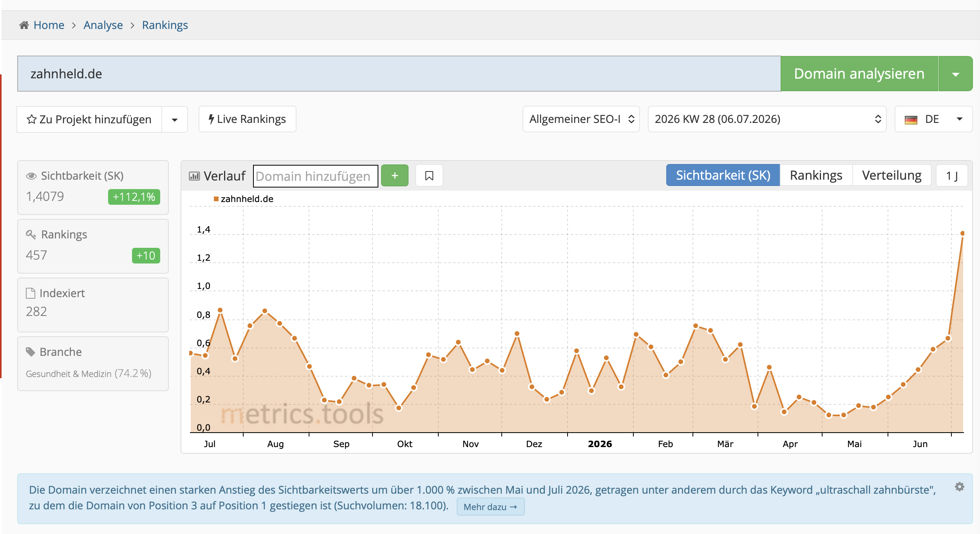The width and height of the screenshot is (980, 534).
Task: Click the Mehr dazu link
Action: tap(490, 507)
